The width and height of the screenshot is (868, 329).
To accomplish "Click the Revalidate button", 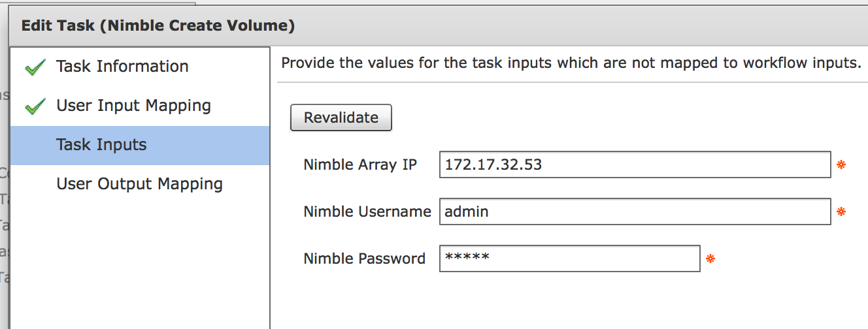I will point(341,117).
